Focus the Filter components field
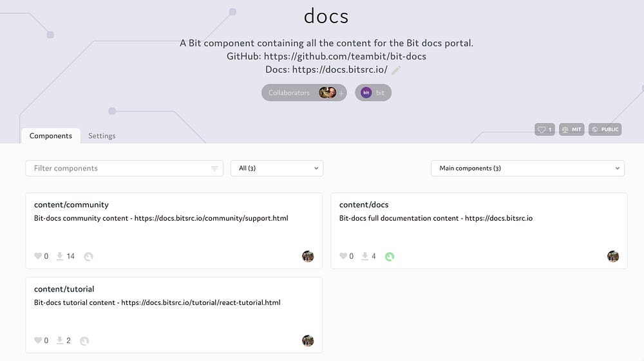644x361 pixels. point(124,168)
